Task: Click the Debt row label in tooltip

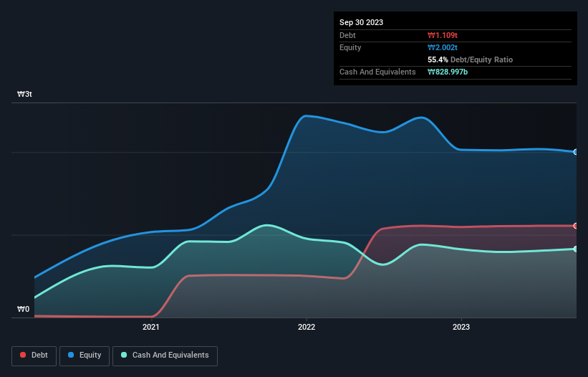Action: coord(347,35)
